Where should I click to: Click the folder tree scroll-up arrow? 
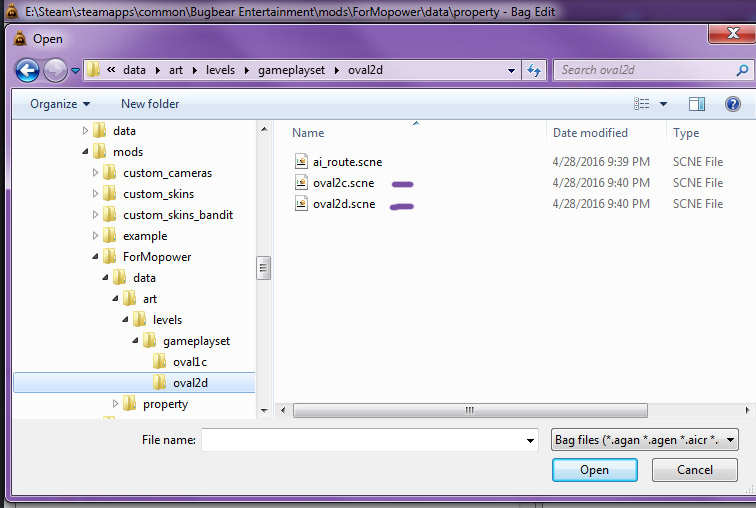pyautogui.click(x=264, y=129)
